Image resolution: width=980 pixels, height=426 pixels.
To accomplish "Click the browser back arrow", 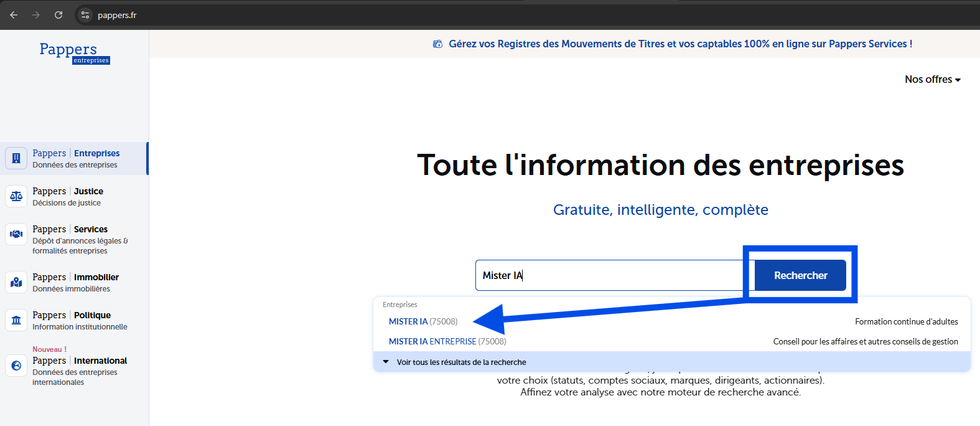I will point(14,15).
